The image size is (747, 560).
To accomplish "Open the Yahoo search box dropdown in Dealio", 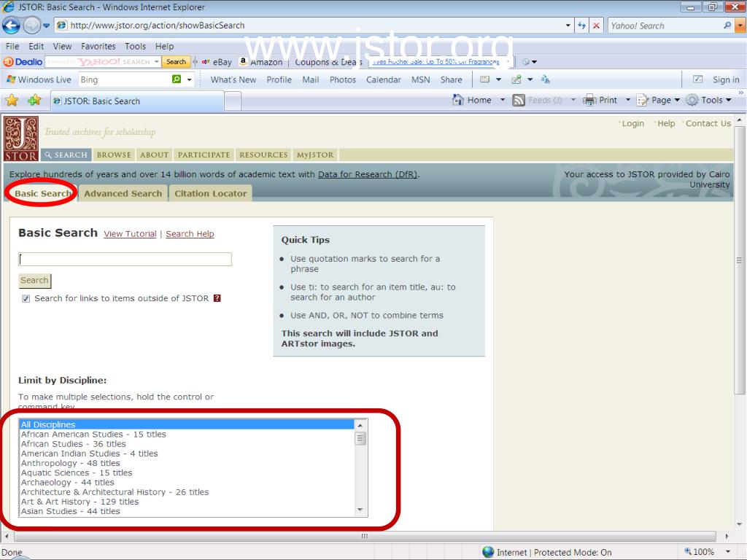I will [156, 62].
